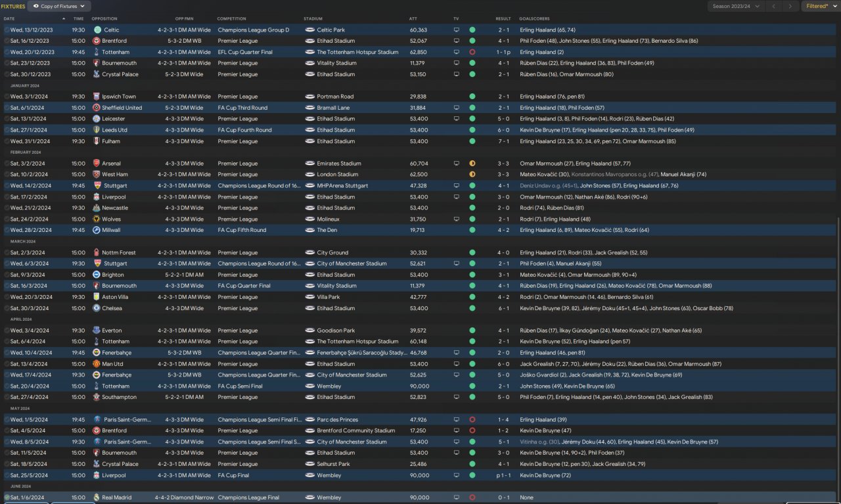The height and width of the screenshot is (504, 841).
Task: Click the Brentford badge on the 16/12/2023 row
Action: tap(97, 41)
